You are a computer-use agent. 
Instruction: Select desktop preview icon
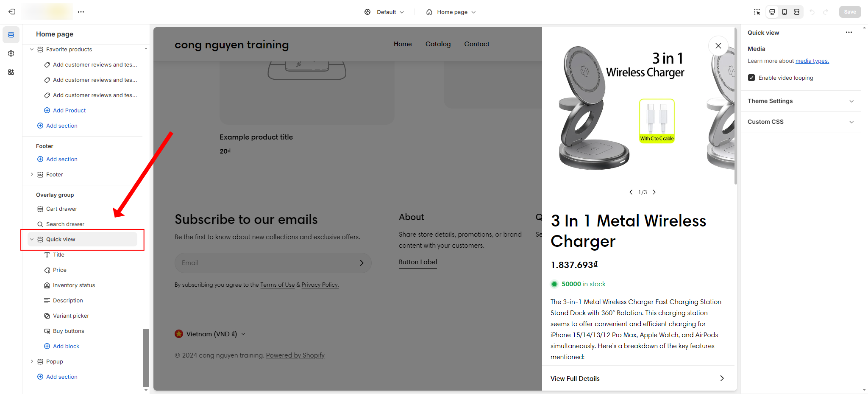point(772,12)
